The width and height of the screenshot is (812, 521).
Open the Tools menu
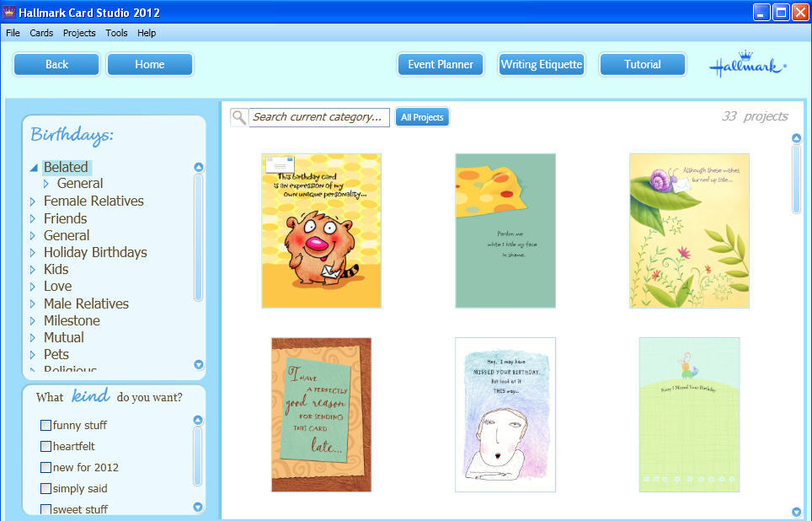tap(116, 33)
